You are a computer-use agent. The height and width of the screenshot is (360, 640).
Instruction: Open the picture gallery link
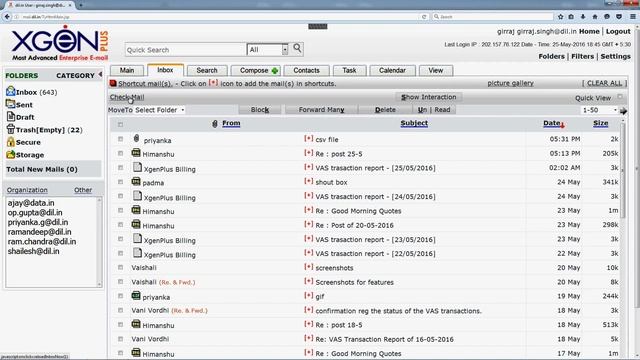click(511, 83)
